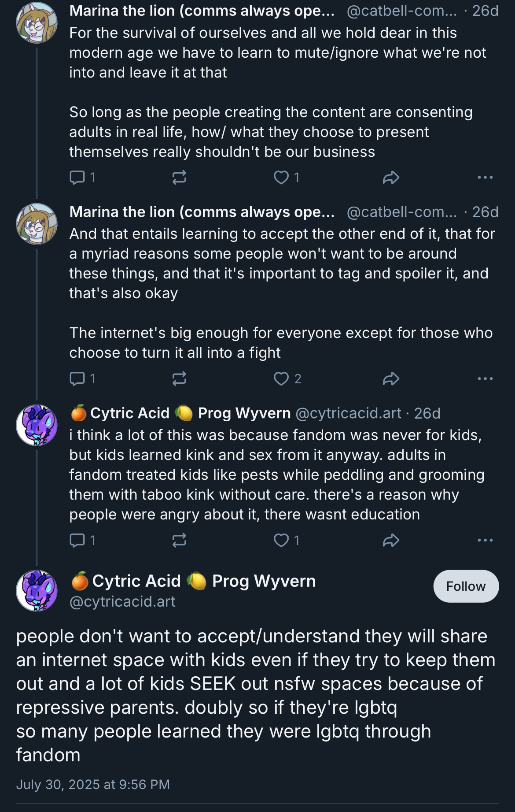The height and width of the screenshot is (812, 515).
Task: Reply to Marina's post about tagging and spoilering
Action: pyautogui.click(x=77, y=379)
